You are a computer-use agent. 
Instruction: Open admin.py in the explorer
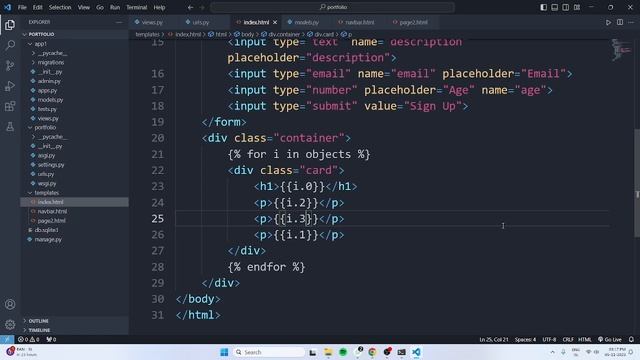(x=75, y=81)
